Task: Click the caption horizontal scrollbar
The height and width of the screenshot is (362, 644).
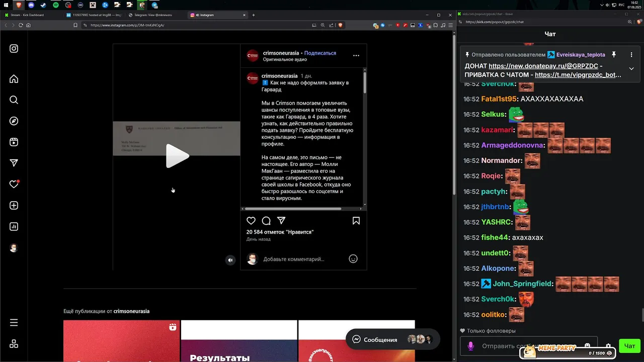Action: pos(293,209)
